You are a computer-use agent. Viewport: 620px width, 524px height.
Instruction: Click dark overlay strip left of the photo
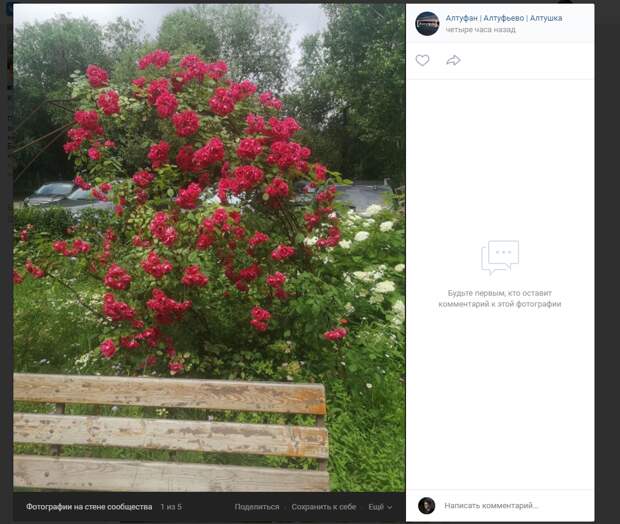click(x=6, y=262)
